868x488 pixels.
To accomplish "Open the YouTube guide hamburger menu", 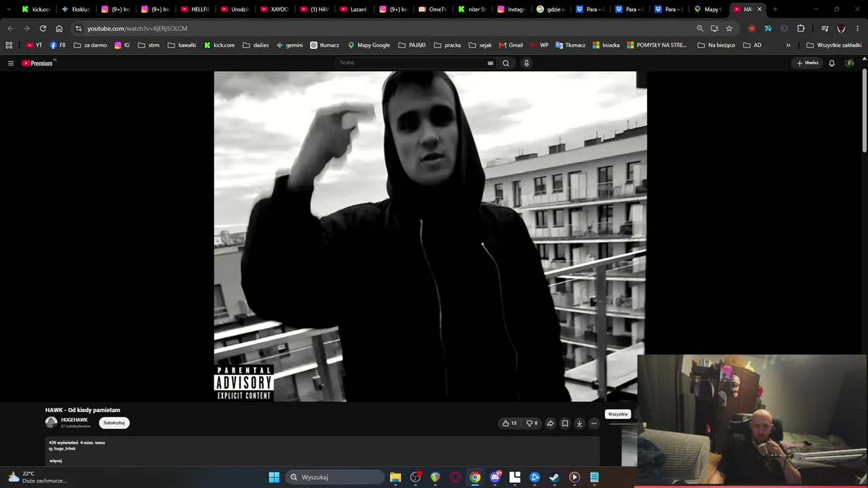I will click(11, 63).
